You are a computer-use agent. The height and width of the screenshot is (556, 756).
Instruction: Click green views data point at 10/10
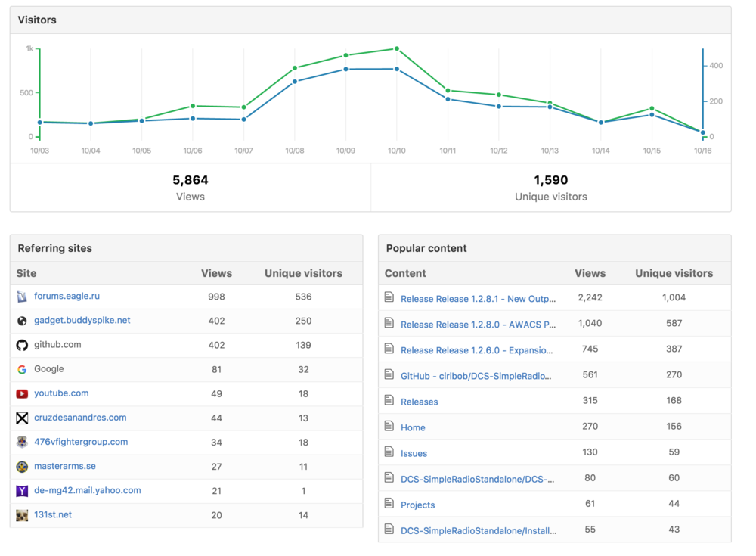tap(397, 48)
